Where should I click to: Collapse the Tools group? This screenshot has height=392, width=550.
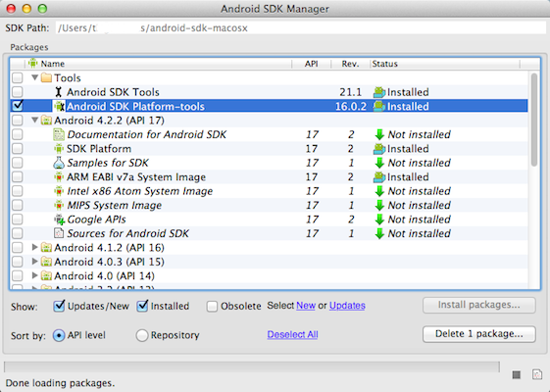point(34,77)
